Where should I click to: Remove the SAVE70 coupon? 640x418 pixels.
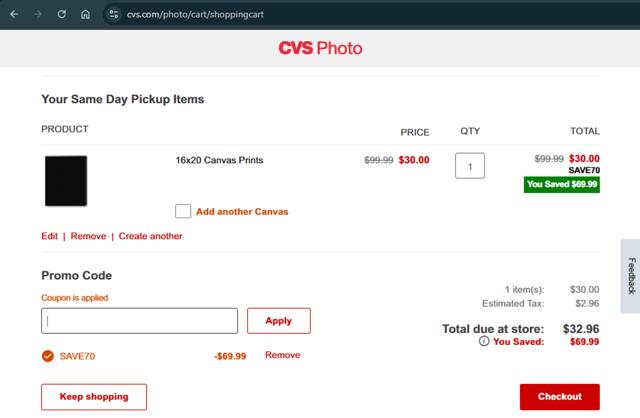click(x=282, y=355)
